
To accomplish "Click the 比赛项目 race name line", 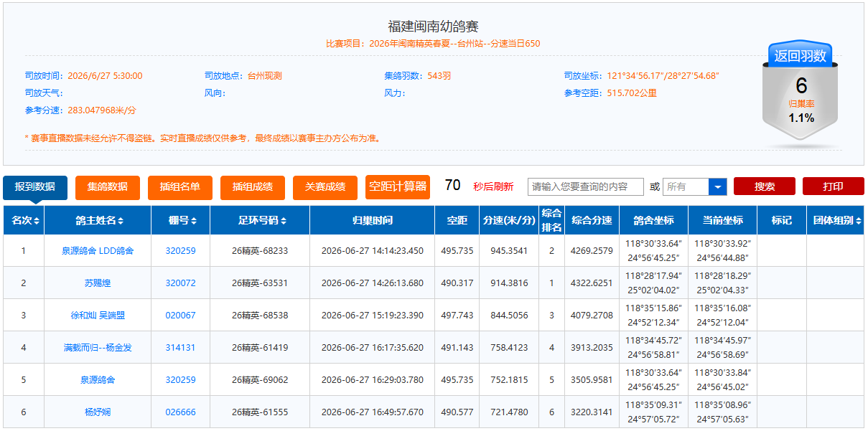I will (x=434, y=44).
